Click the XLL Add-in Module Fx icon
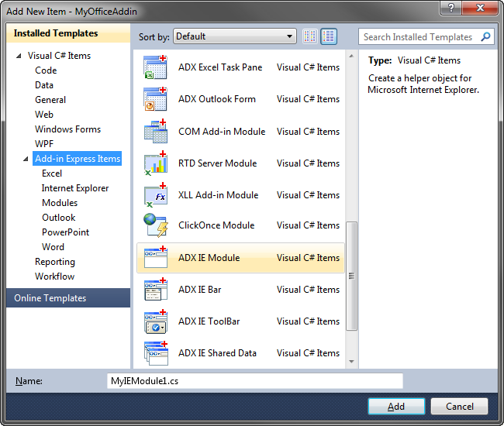504x426 pixels. click(156, 195)
